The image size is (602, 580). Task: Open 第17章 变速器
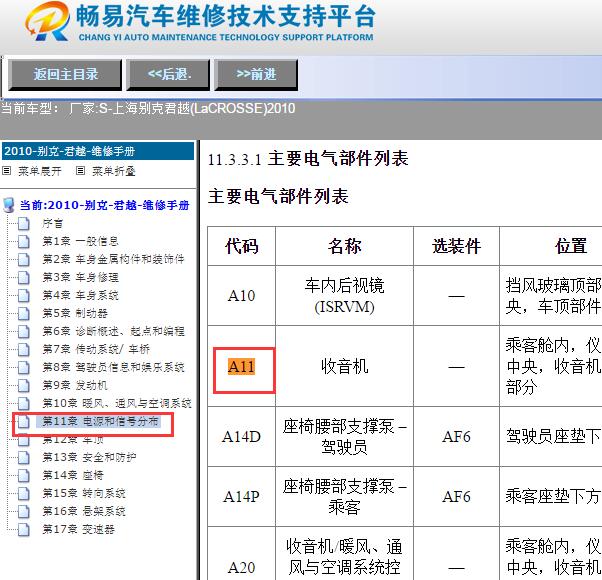click(x=78, y=530)
